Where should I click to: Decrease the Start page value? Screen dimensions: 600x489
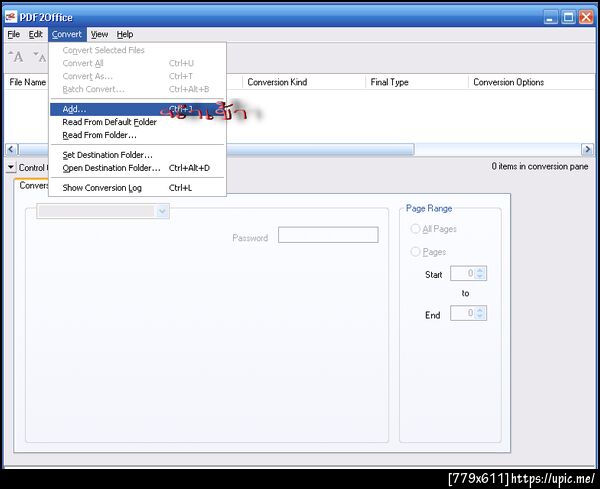click(480, 276)
